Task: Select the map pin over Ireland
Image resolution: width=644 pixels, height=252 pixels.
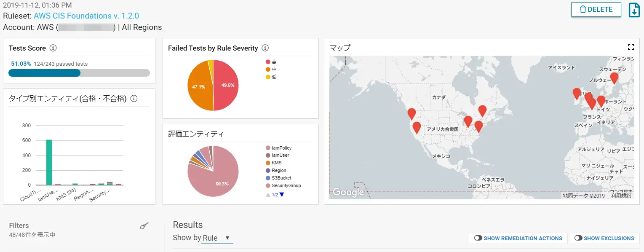Action: tap(577, 94)
